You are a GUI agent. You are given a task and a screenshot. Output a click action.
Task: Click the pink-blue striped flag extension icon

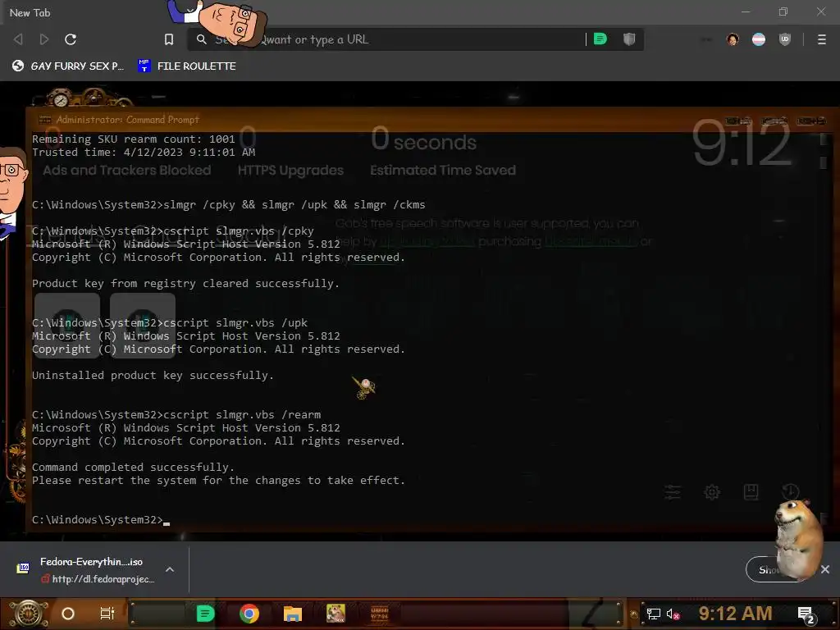[x=759, y=39]
